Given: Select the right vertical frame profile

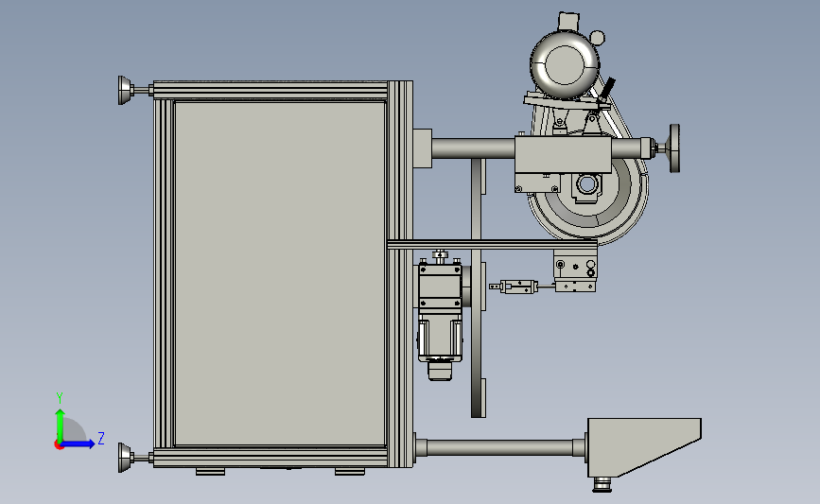Looking at the screenshot, I should point(400,273).
